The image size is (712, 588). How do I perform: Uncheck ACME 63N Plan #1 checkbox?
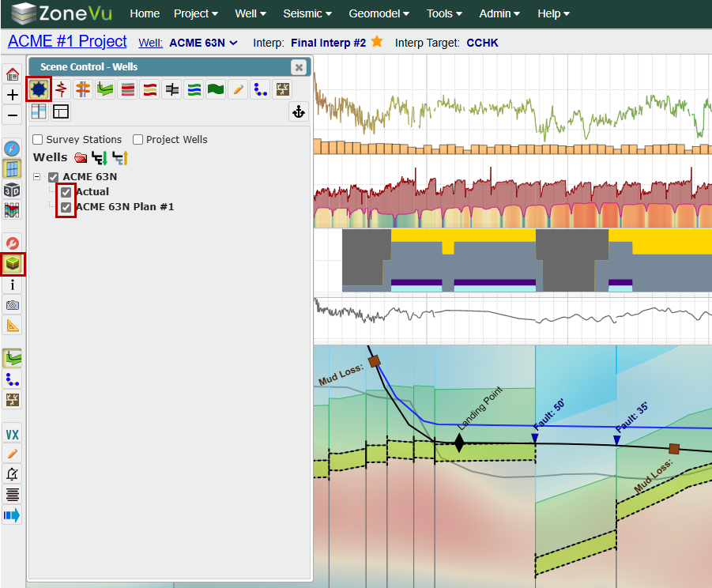[66, 208]
